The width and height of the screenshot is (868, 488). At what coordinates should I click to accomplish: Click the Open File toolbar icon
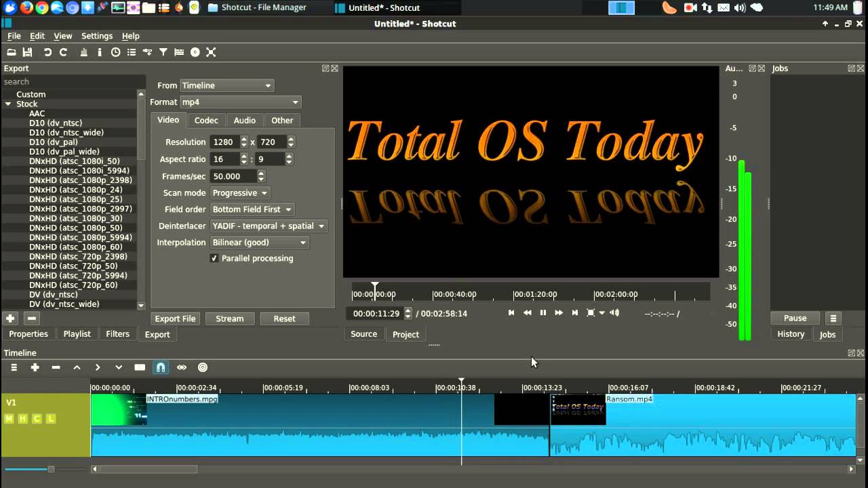tap(11, 52)
